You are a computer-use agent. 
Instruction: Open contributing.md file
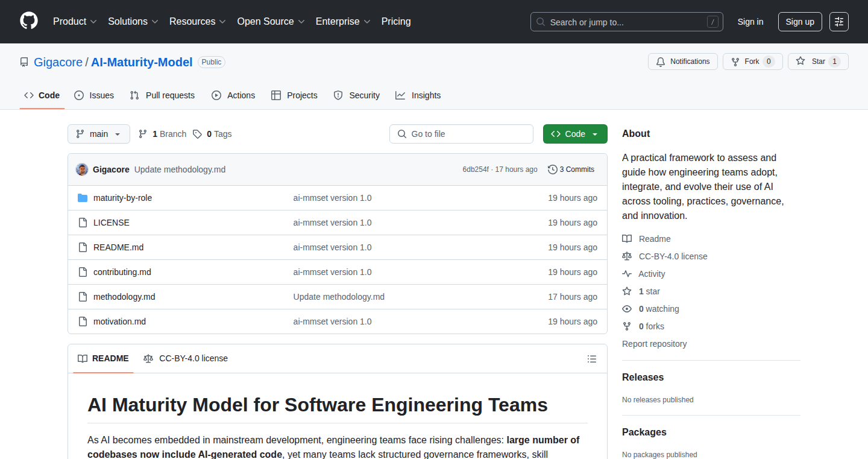click(122, 272)
